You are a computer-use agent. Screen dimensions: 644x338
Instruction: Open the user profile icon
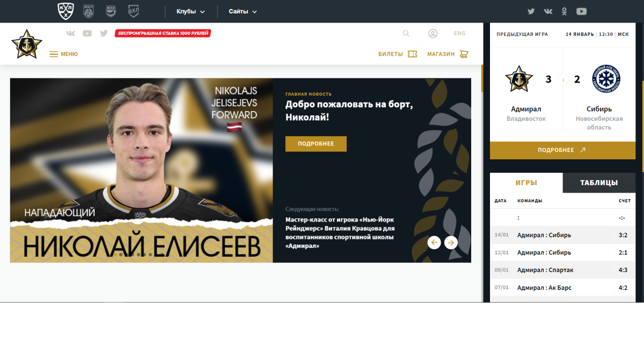433,33
